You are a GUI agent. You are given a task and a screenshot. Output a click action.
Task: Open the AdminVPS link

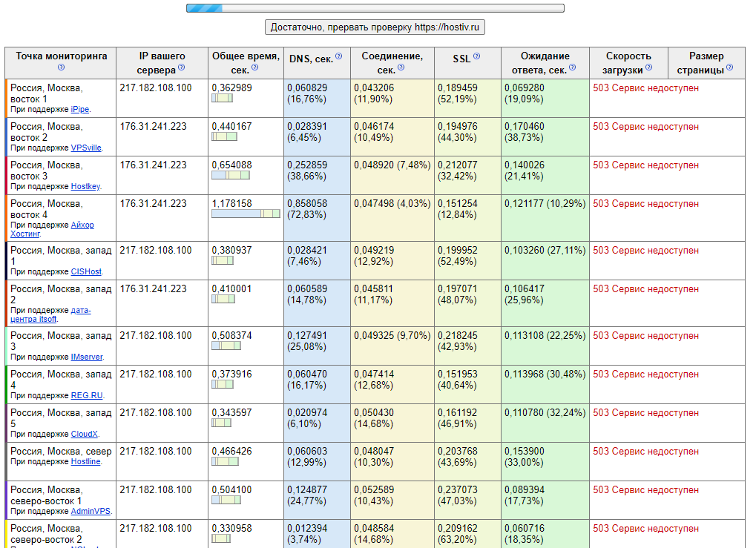click(91, 511)
